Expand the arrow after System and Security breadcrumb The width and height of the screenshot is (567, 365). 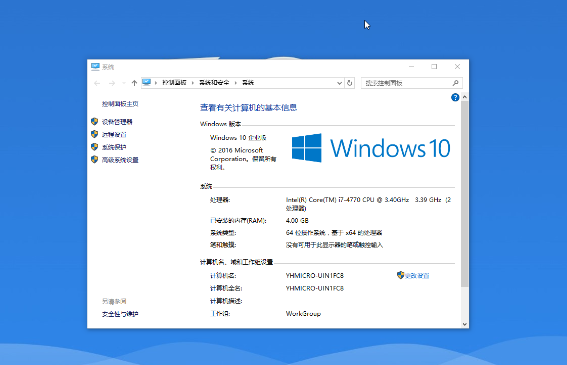point(235,83)
